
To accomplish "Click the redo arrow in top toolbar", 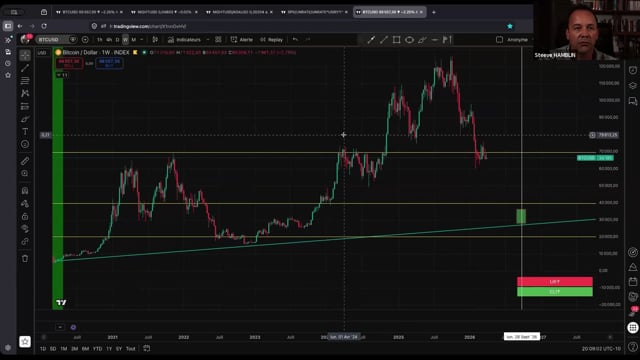I will (x=308, y=40).
